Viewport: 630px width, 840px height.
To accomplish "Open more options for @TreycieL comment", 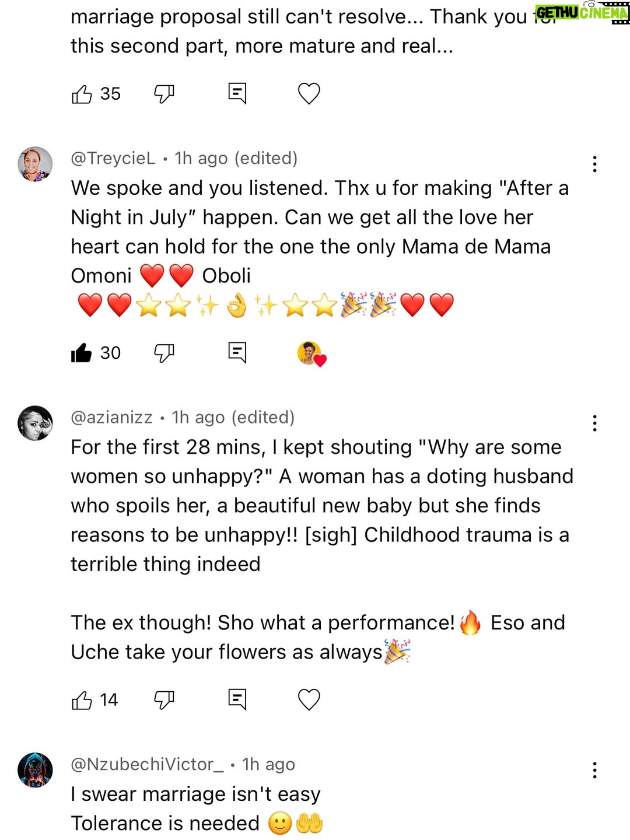I will pyautogui.click(x=594, y=164).
